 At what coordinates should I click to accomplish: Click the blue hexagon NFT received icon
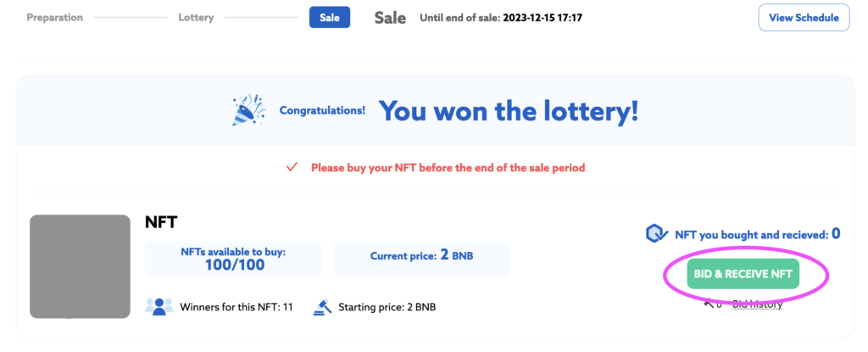coord(657,234)
